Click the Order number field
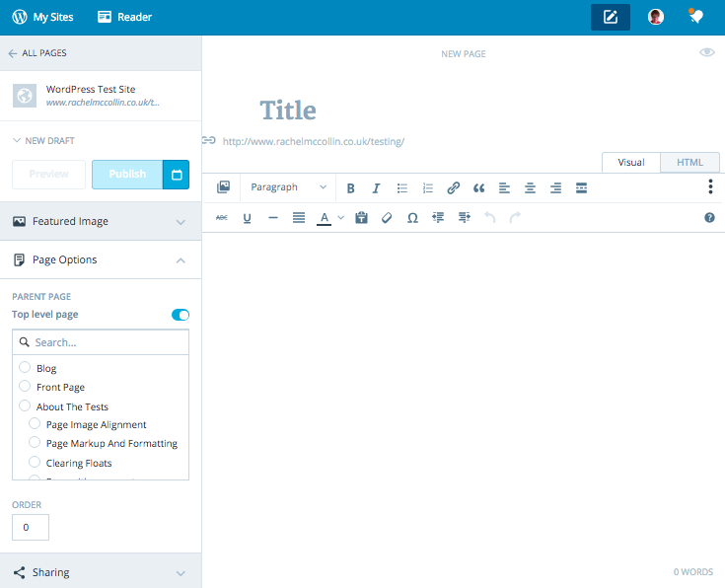This screenshot has width=725, height=588. [x=31, y=528]
